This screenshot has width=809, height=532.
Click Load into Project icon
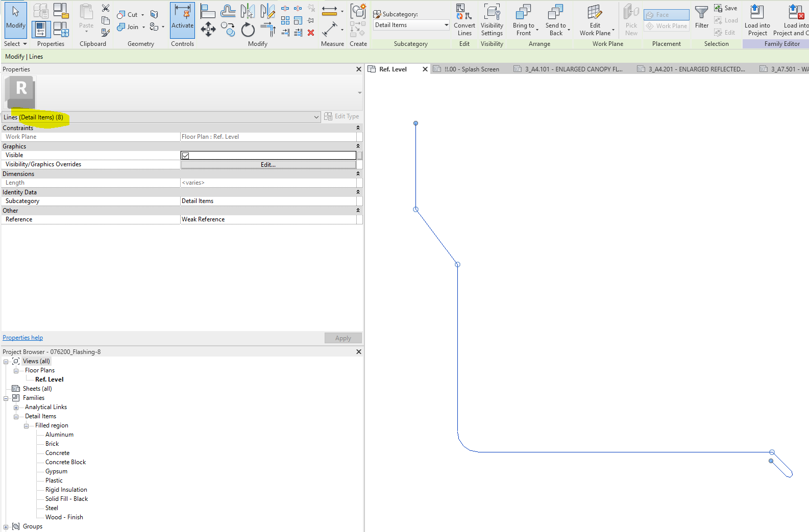coord(757,20)
